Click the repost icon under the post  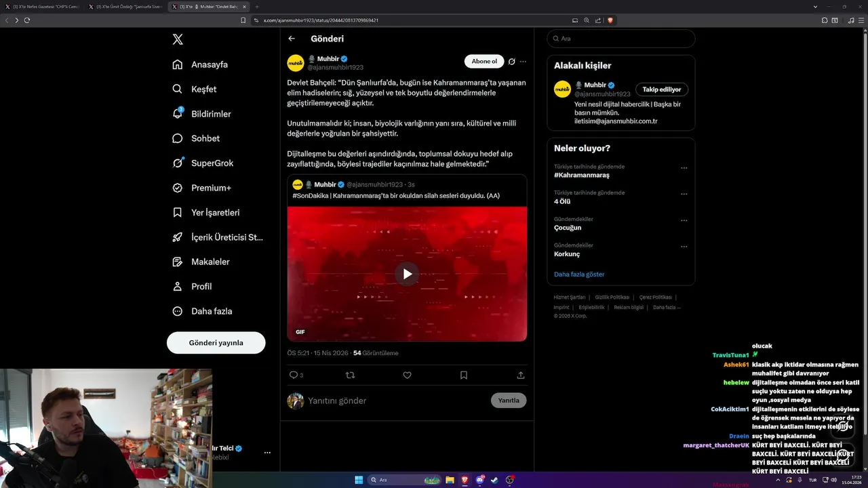coord(351,375)
